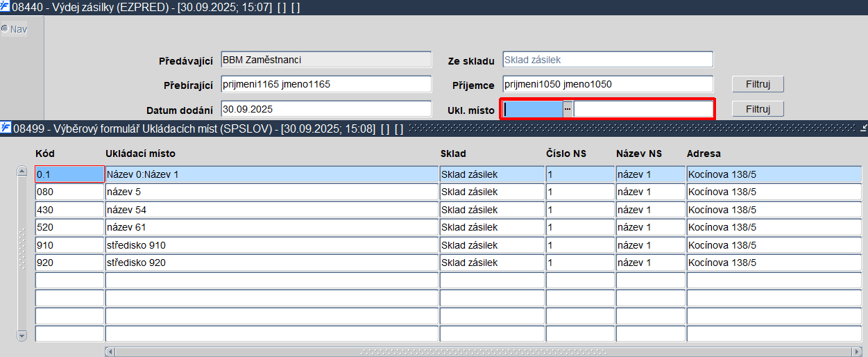Click the Název NS column header
The height and width of the screenshot is (357, 868).
pos(639,153)
